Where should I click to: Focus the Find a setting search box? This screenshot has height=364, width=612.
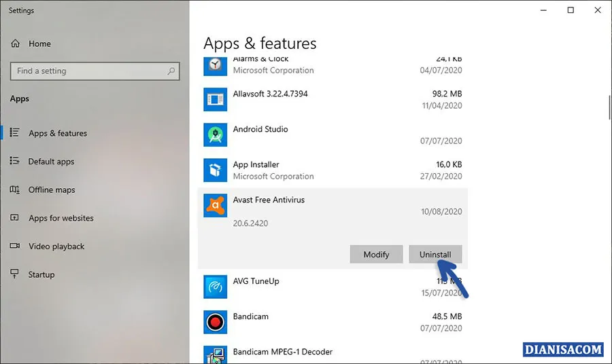[95, 71]
